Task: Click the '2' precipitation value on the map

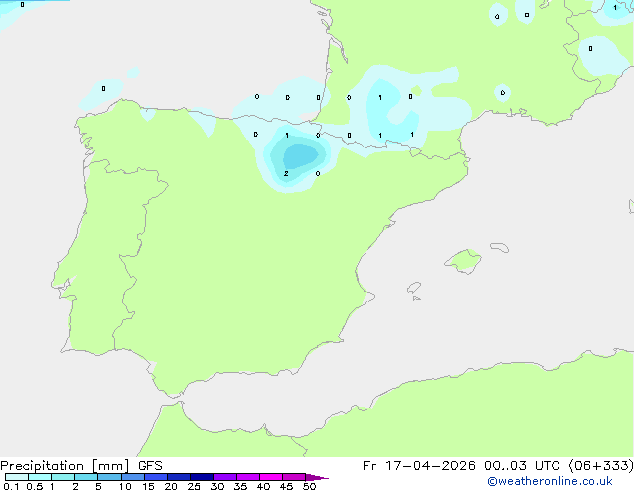Action: tap(286, 173)
